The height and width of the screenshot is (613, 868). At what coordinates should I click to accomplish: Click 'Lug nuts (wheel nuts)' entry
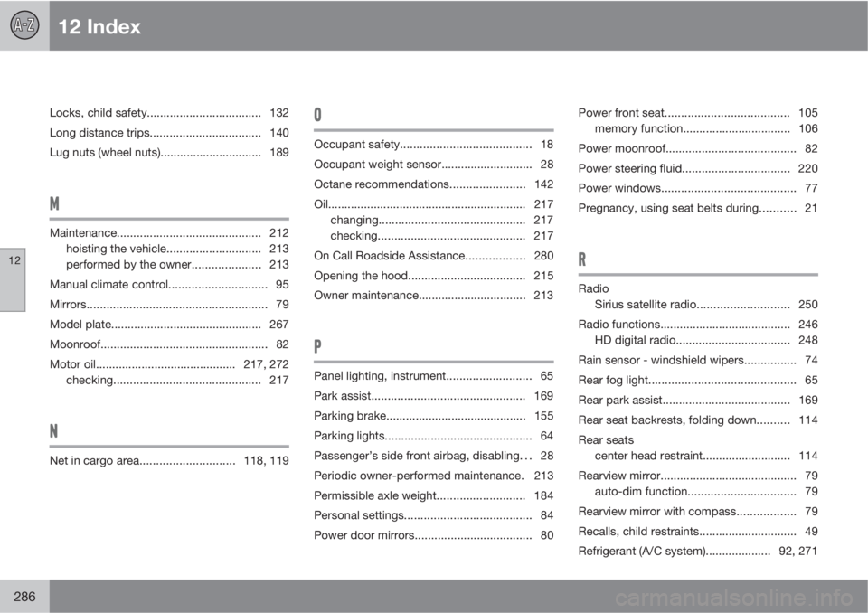click(x=169, y=153)
